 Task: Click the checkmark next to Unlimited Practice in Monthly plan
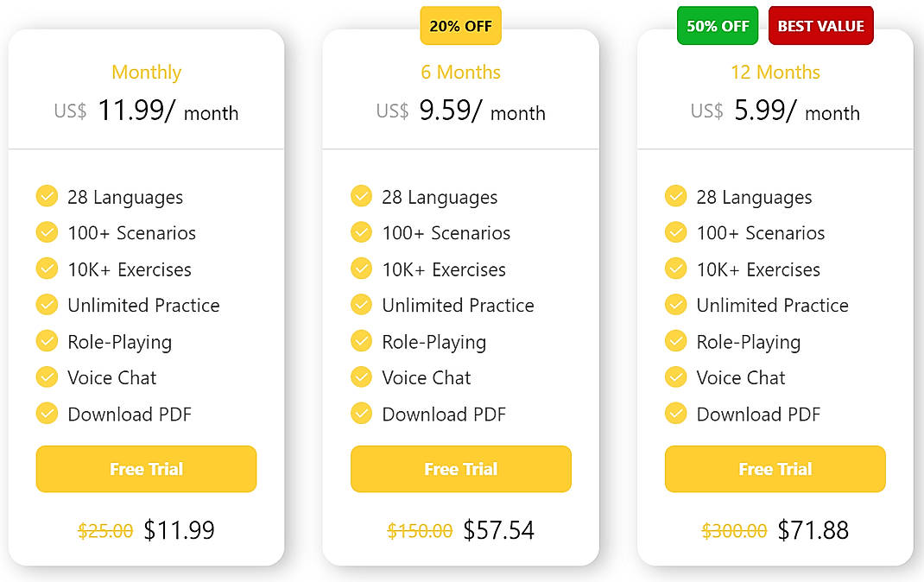pos(47,305)
